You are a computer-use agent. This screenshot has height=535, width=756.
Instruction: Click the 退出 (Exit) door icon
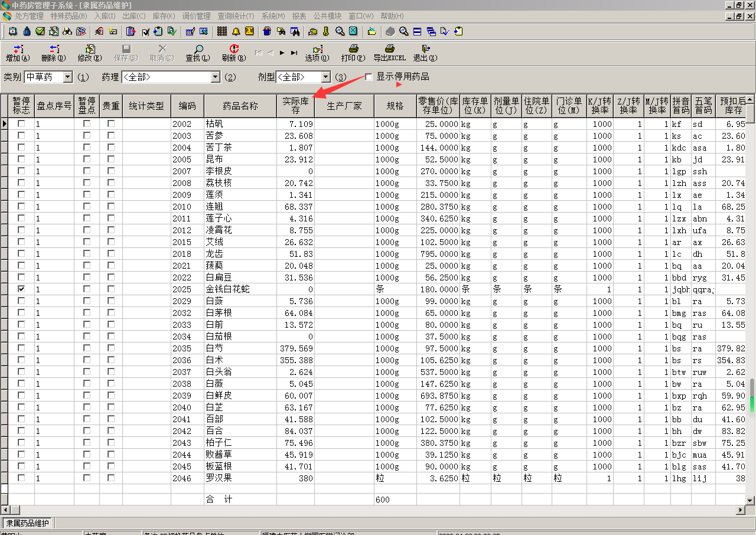coord(425,50)
